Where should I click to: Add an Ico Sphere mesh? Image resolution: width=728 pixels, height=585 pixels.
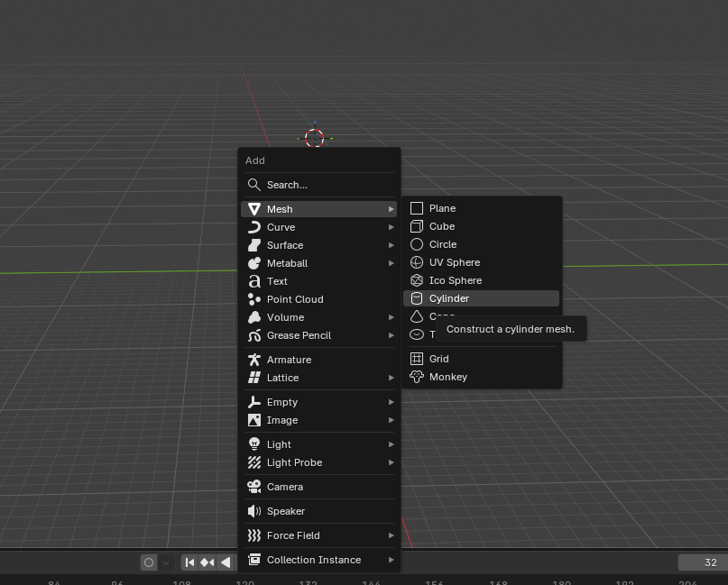tap(482, 280)
